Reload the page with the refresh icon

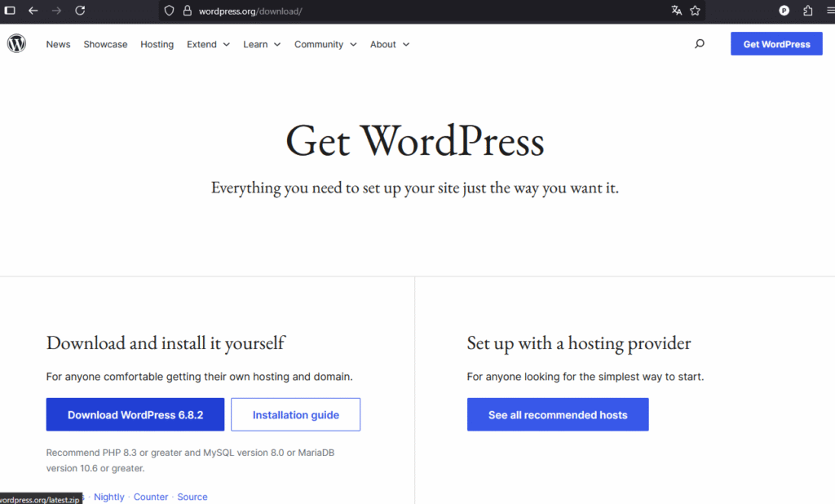tap(80, 11)
